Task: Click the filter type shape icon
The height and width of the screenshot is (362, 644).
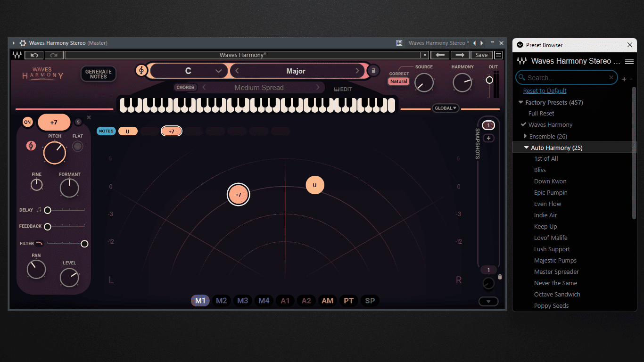Action: click(x=39, y=243)
